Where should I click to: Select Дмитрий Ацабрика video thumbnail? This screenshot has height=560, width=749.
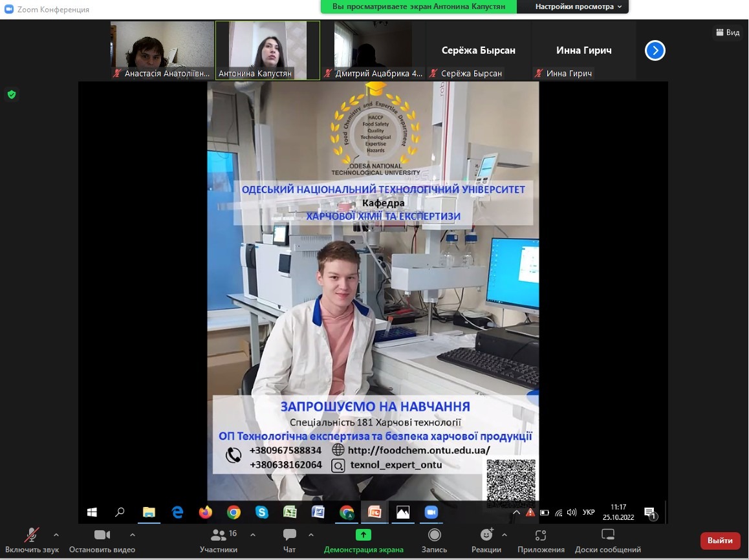[x=373, y=50]
